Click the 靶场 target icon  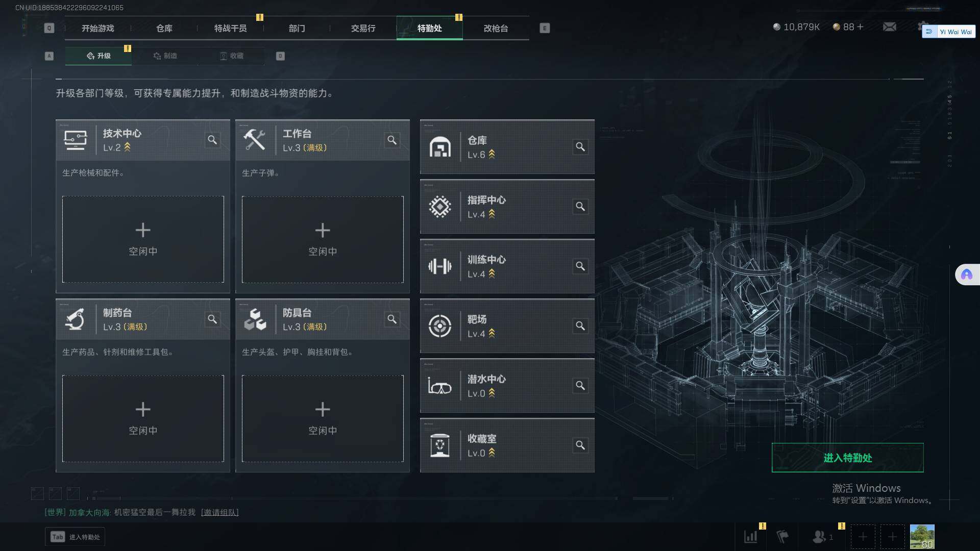(x=440, y=326)
